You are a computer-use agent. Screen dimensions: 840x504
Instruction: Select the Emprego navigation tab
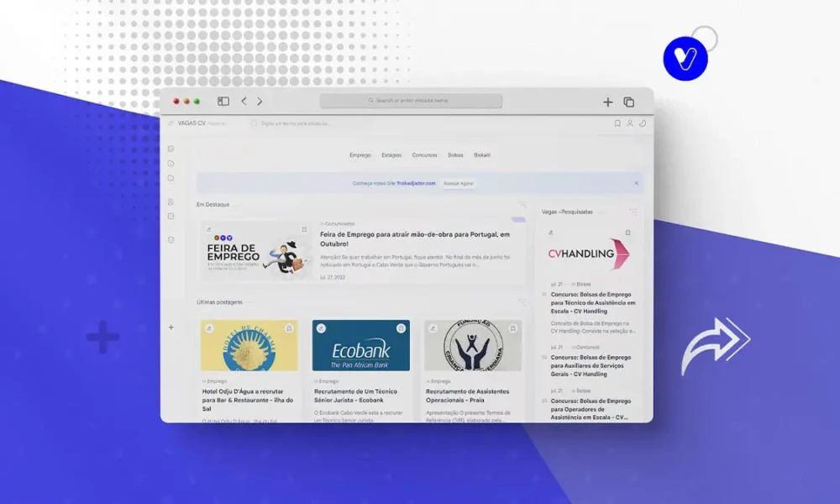[360, 155]
